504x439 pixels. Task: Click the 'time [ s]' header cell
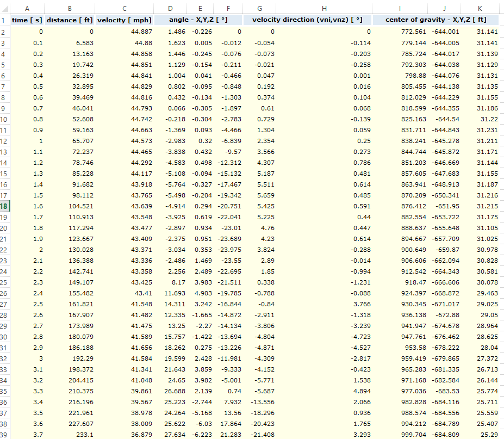pos(27,20)
